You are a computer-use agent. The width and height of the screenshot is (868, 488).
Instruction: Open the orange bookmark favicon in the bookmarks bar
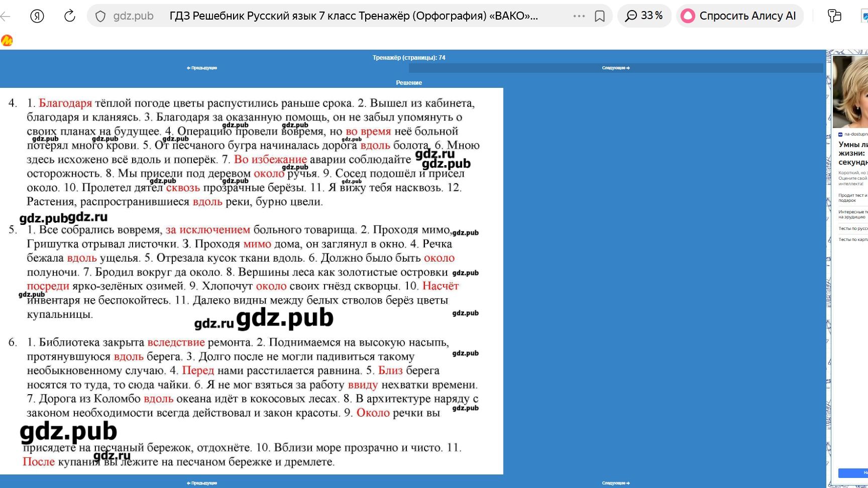[7, 41]
